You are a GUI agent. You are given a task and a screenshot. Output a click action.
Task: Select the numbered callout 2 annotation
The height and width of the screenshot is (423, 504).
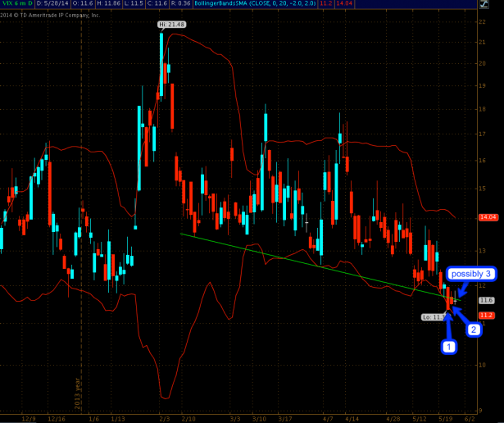474,330
